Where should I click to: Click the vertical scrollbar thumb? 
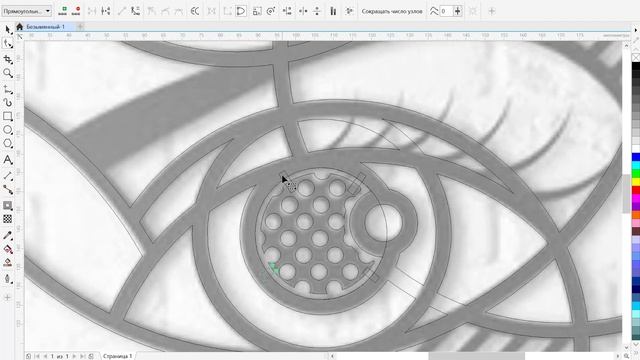pos(626,193)
